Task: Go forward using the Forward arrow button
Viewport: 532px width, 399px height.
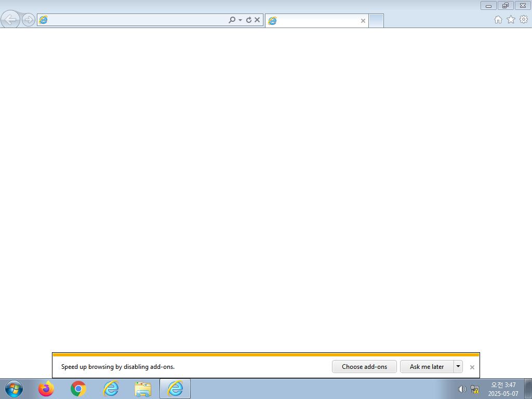Action: point(29,20)
